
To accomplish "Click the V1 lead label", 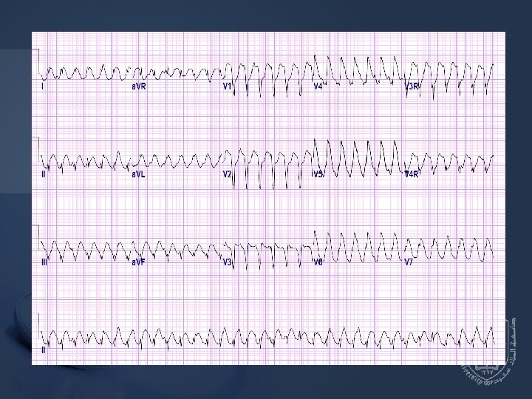I will click(x=227, y=86).
